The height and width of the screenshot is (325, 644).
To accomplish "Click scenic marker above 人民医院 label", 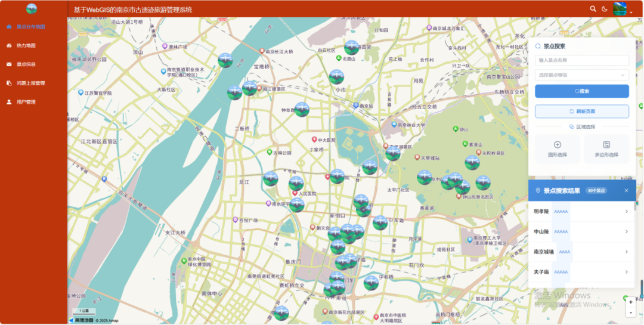I will click(x=296, y=184).
